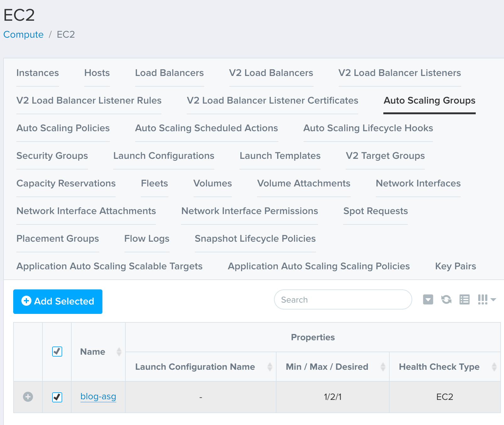Viewport: 504px width, 425px height.
Task: Open the Load Balancers tab
Action: pos(169,73)
